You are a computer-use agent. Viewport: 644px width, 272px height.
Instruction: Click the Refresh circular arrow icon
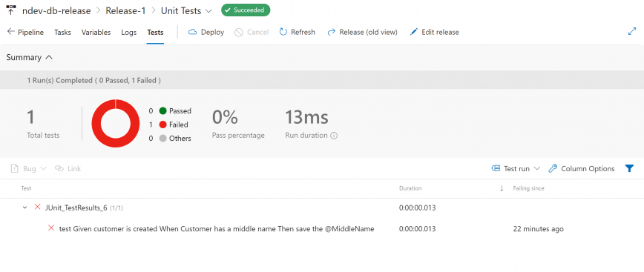tap(283, 32)
